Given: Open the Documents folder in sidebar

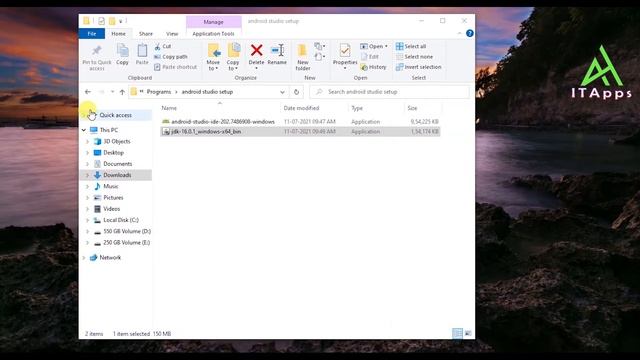Looking at the screenshot, I should point(118,164).
